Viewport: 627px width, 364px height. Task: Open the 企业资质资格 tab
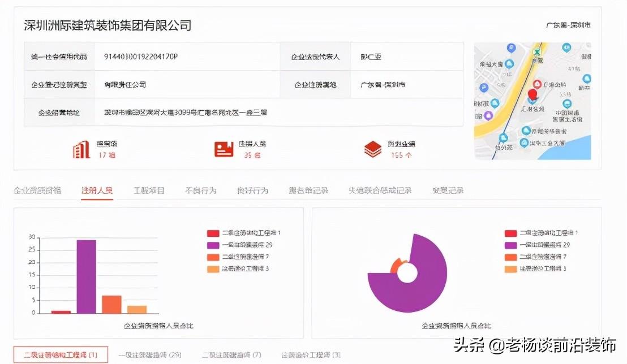point(37,190)
